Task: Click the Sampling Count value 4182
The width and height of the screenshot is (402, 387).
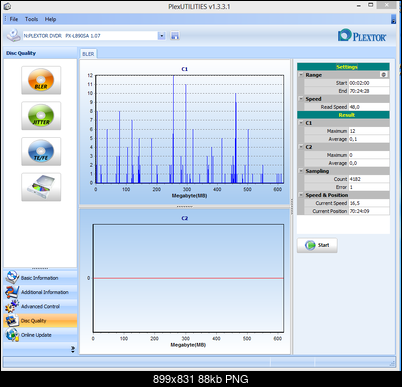Action: (x=369, y=179)
